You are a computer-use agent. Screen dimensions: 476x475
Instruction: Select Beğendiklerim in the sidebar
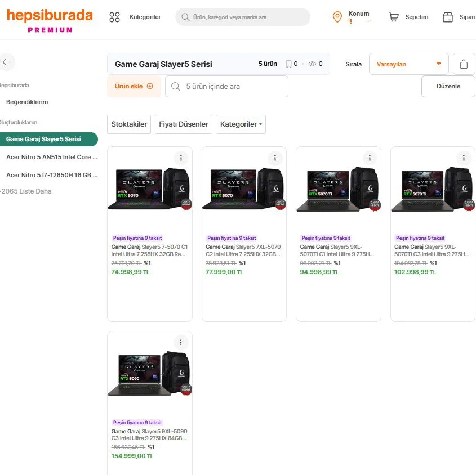click(27, 102)
